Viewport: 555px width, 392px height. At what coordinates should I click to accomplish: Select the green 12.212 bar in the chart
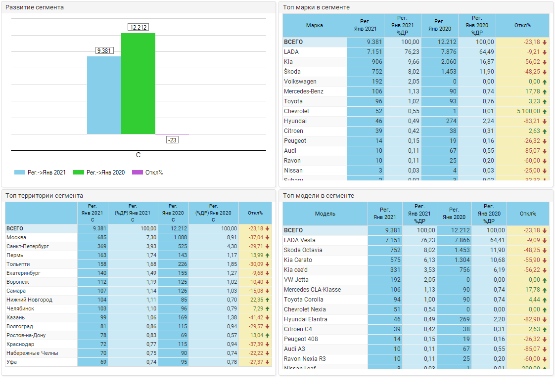pos(139,84)
